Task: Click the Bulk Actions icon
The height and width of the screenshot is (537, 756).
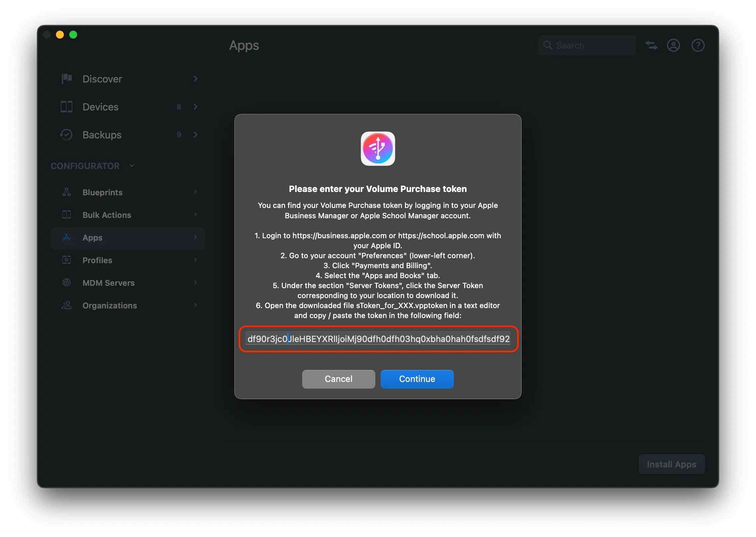Action: [66, 215]
